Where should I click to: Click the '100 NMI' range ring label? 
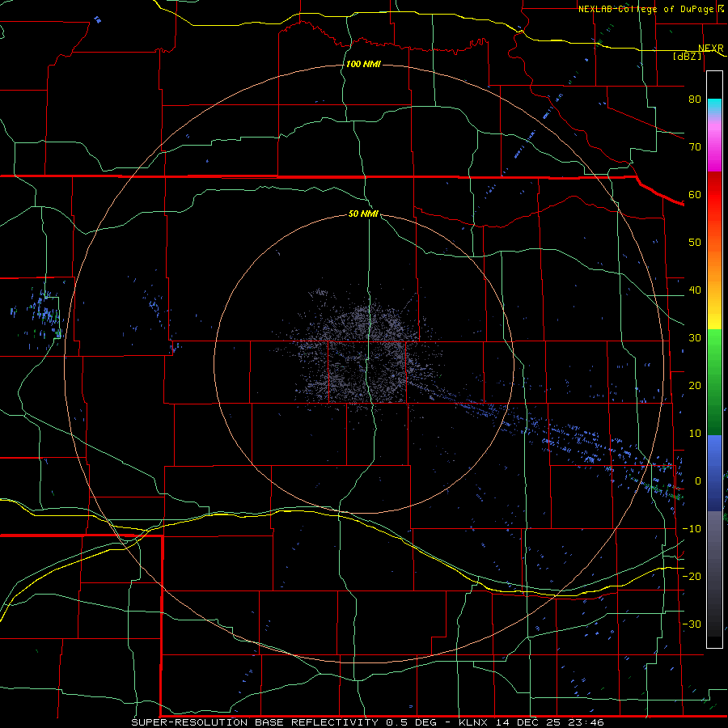coord(363,64)
